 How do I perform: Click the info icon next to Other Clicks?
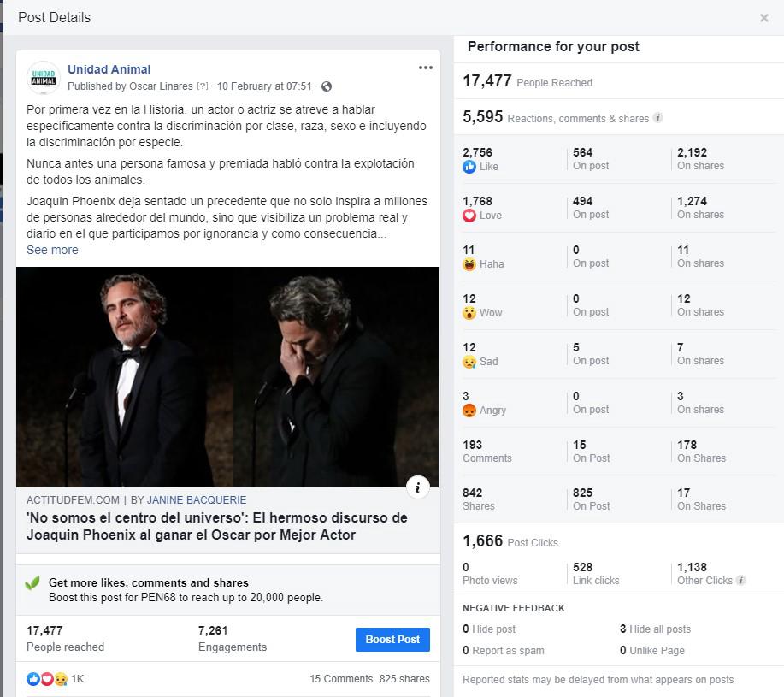pos(741,580)
